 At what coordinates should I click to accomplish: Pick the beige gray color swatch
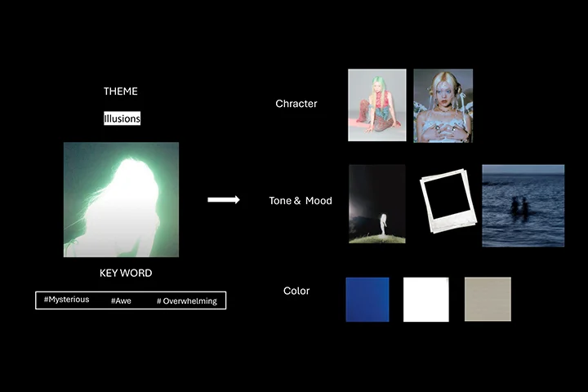point(488,299)
